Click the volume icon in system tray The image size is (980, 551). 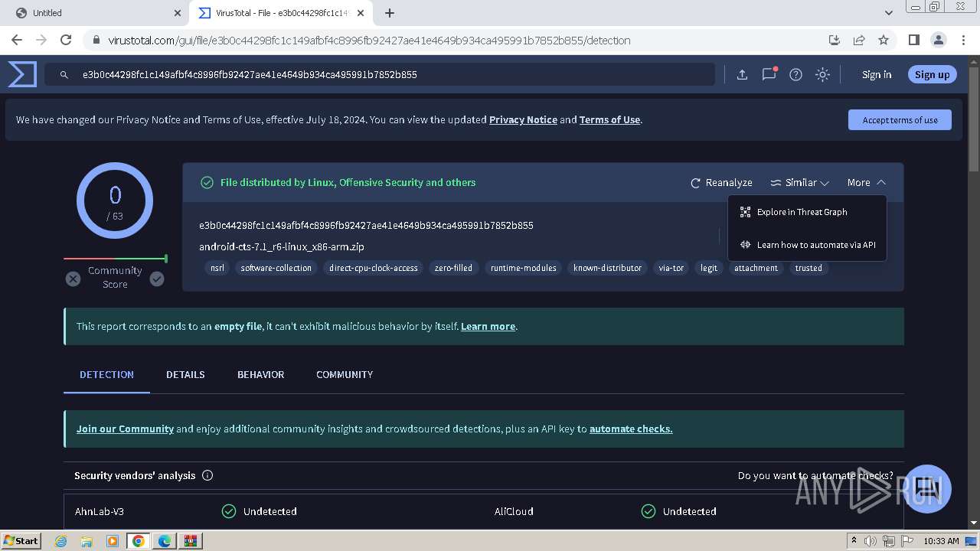click(871, 541)
